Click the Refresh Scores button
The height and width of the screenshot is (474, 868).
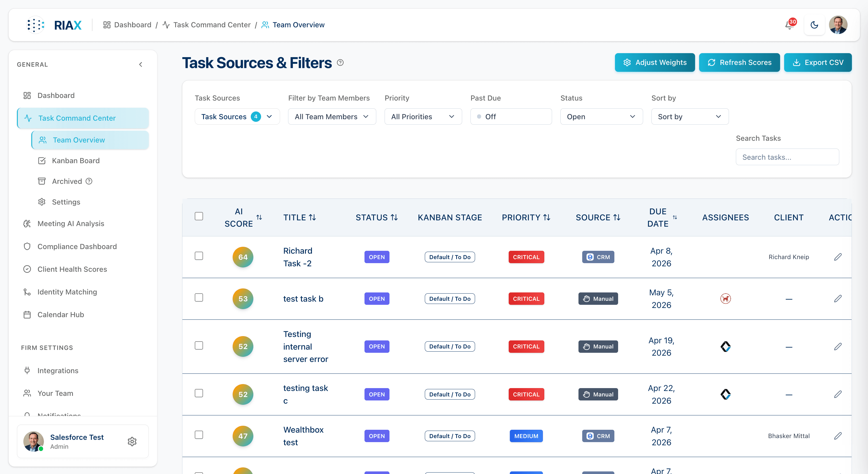[x=739, y=62]
